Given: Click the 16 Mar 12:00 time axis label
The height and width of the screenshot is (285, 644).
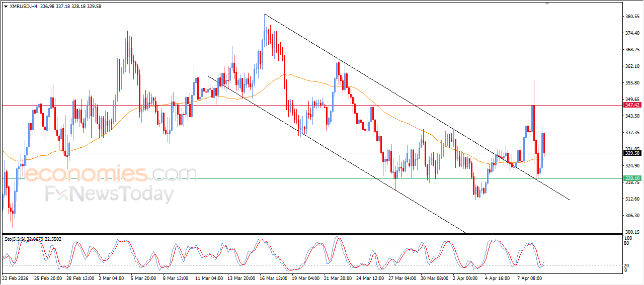Looking at the screenshot, I should pyautogui.click(x=274, y=277).
